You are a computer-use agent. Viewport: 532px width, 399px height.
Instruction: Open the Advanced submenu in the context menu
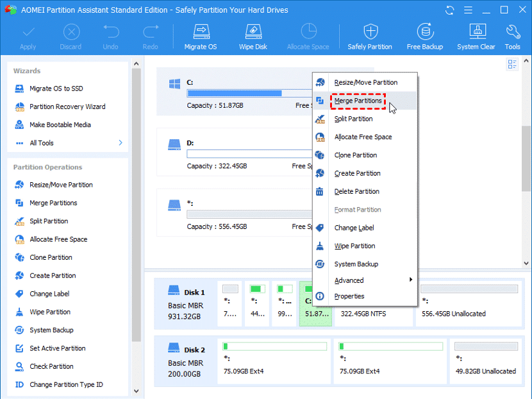click(350, 280)
